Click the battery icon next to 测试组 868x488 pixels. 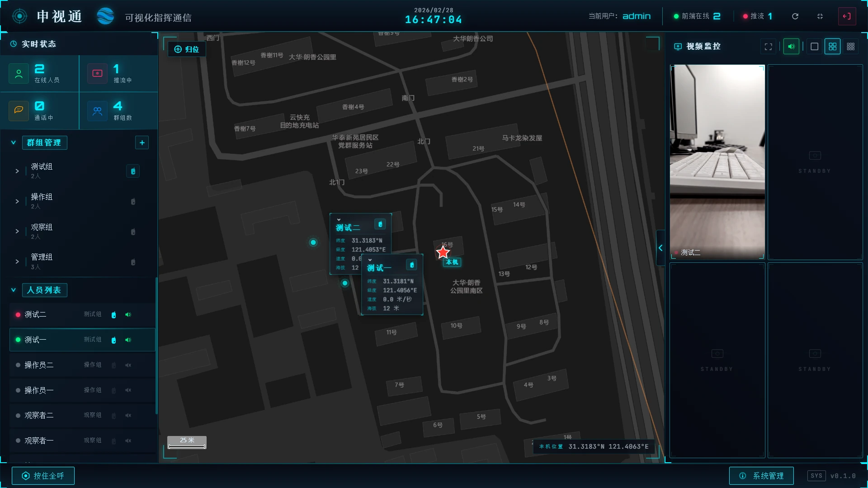pyautogui.click(x=132, y=171)
